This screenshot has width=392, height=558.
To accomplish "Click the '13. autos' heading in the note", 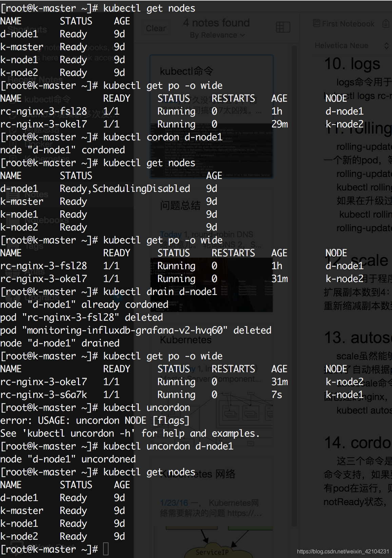I will click(358, 338).
